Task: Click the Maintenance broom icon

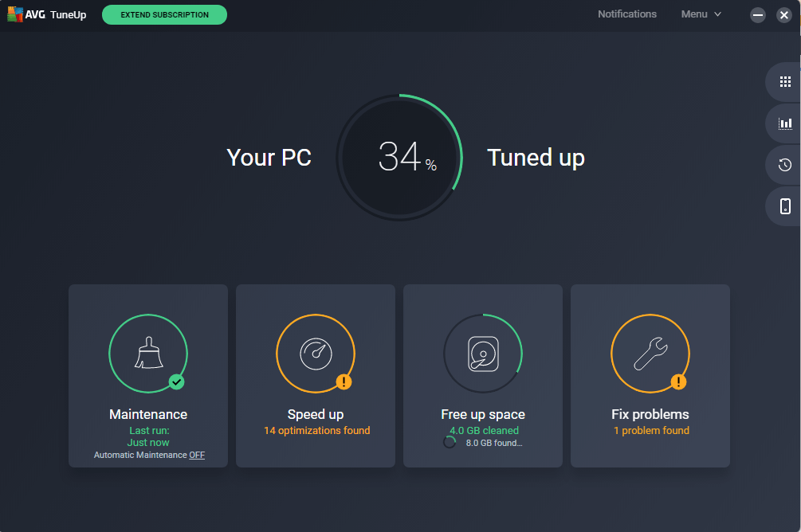Action: [149, 353]
